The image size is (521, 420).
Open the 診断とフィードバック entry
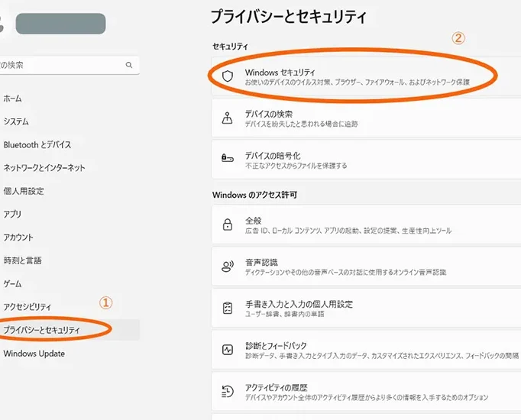tap(366, 350)
